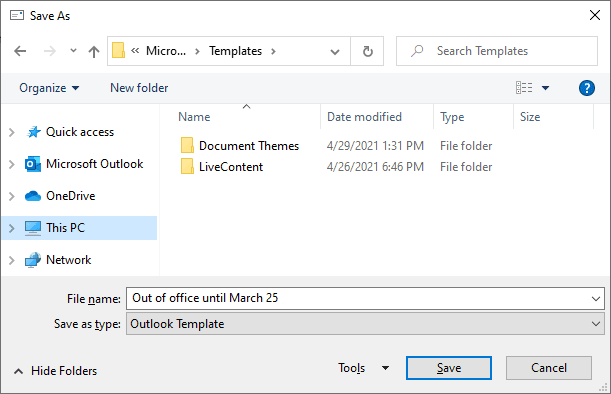Image resolution: width=611 pixels, height=394 pixels.
Task: Sort by Date modified column
Action: click(x=364, y=117)
